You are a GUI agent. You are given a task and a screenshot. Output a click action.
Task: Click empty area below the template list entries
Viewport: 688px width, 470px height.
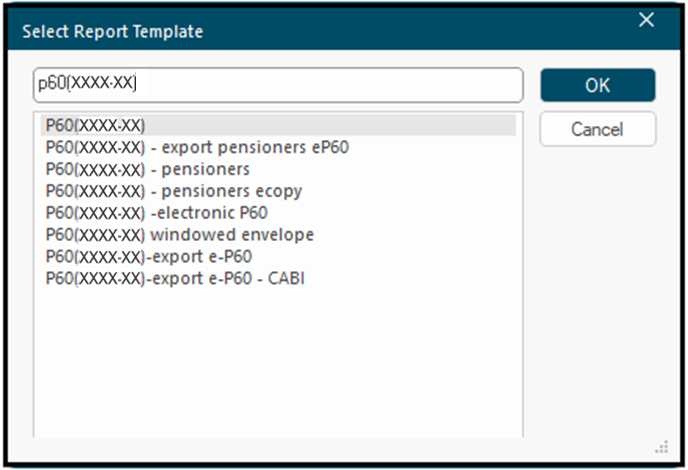coord(278,364)
